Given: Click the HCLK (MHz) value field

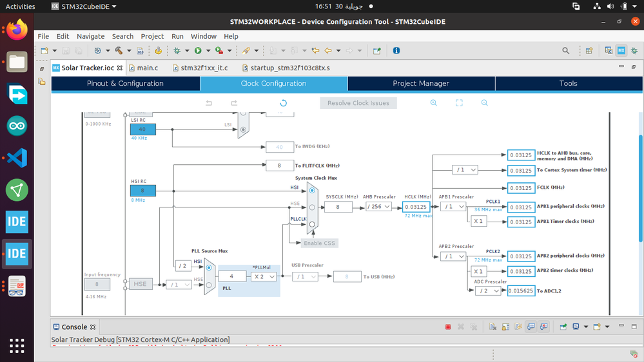Looking at the screenshot, I should point(416,207).
